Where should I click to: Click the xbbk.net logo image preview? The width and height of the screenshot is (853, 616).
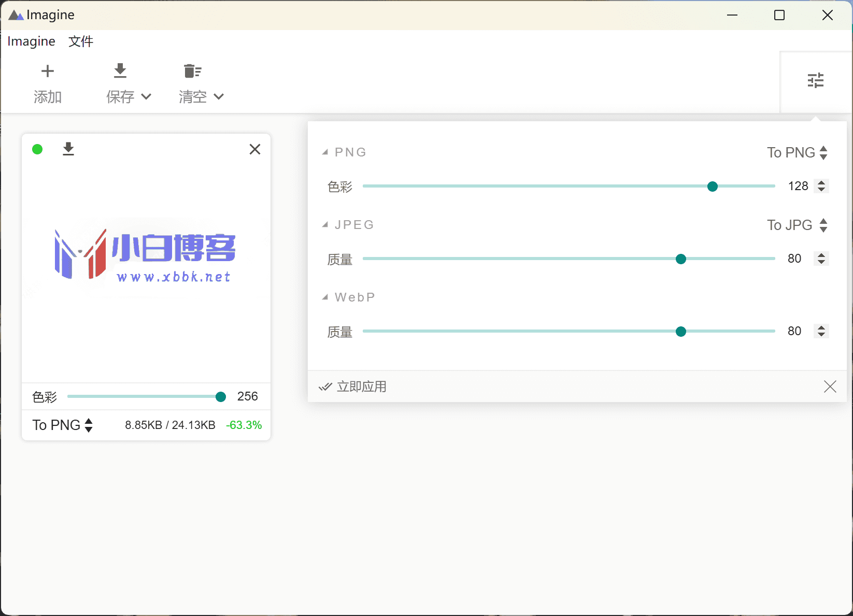click(x=146, y=255)
